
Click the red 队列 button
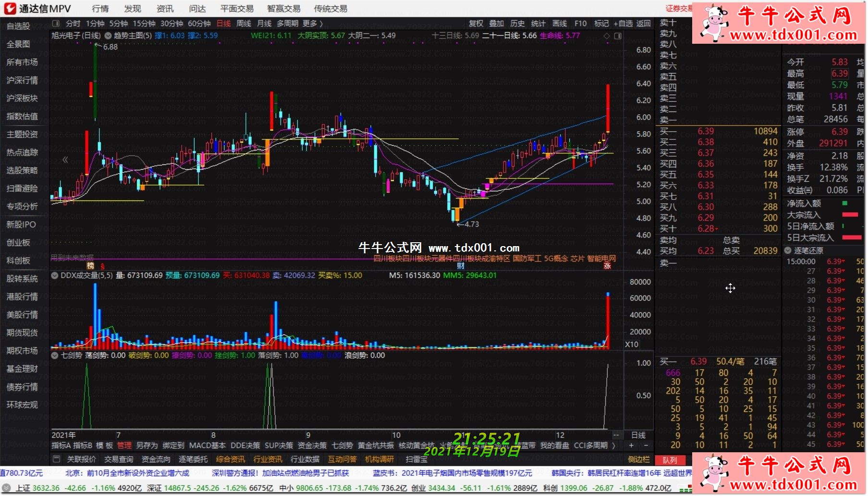[x=670, y=460]
